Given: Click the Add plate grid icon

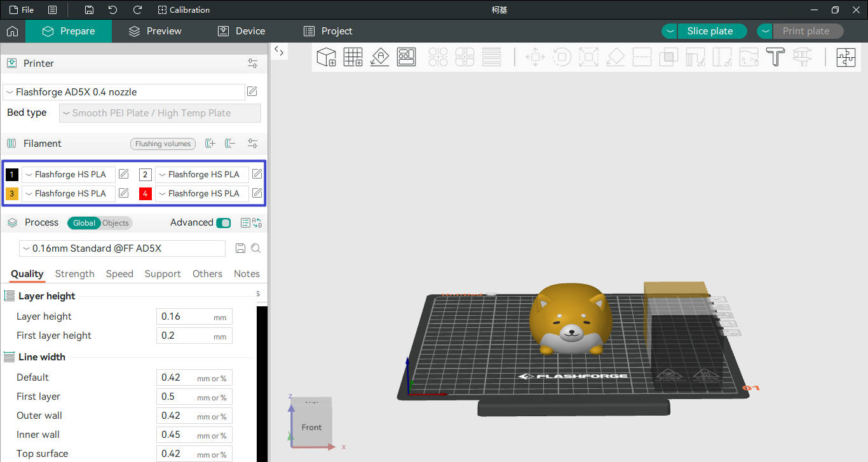Looking at the screenshot, I should coord(353,57).
